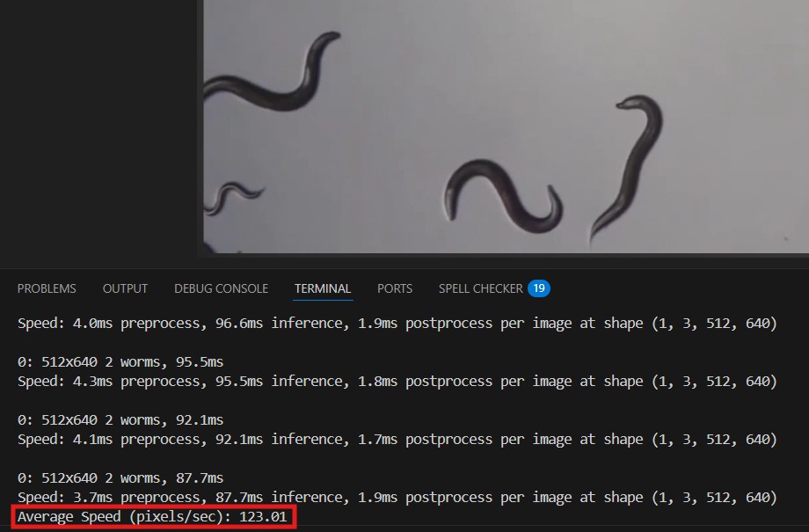The width and height of the screenshot is (809, 532).
Task: Click the active TERMINAL tab
Action: coord(323,288)
